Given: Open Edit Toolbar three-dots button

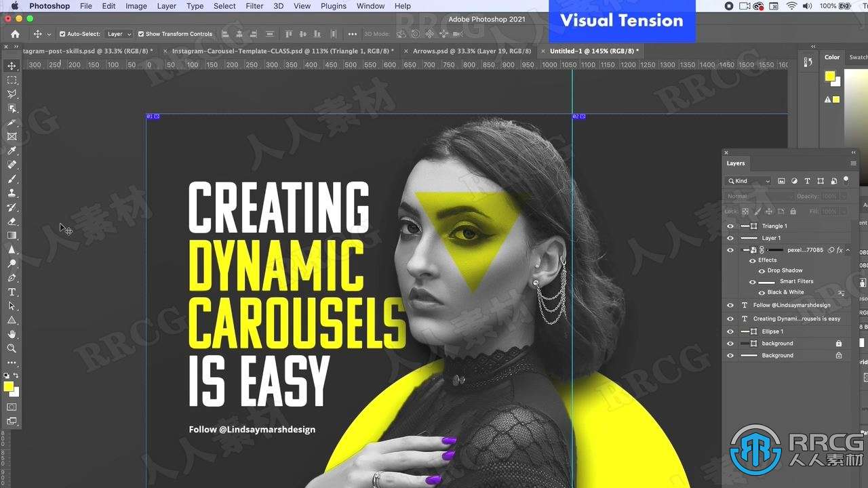Looking at the screenshot, I should (12, 363).
